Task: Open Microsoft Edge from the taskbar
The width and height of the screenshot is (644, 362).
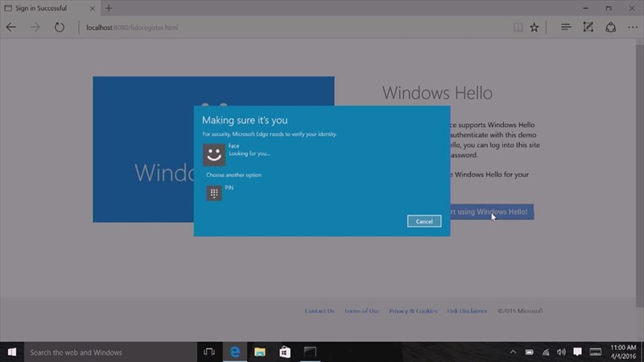Action: [235, 352]
